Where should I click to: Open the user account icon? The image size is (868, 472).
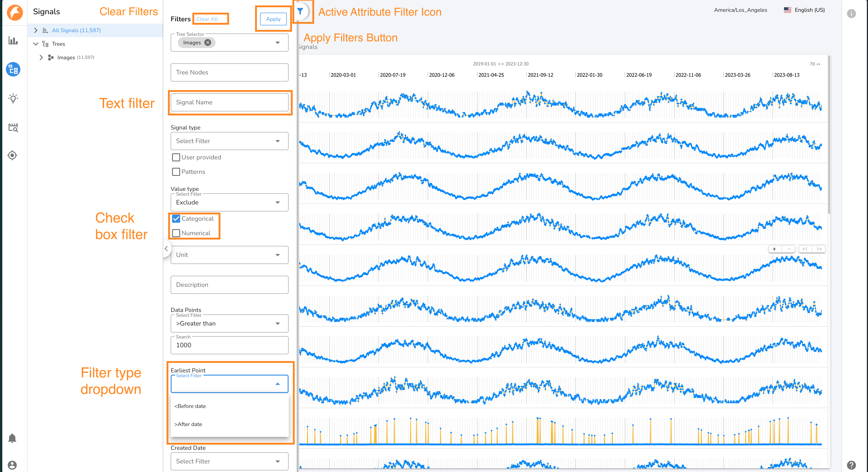12,465
